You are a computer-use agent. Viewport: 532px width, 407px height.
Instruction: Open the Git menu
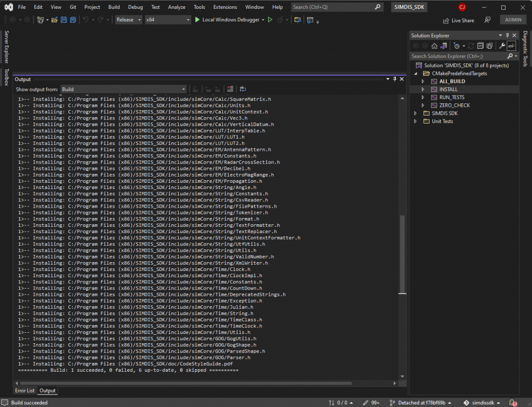73,7
